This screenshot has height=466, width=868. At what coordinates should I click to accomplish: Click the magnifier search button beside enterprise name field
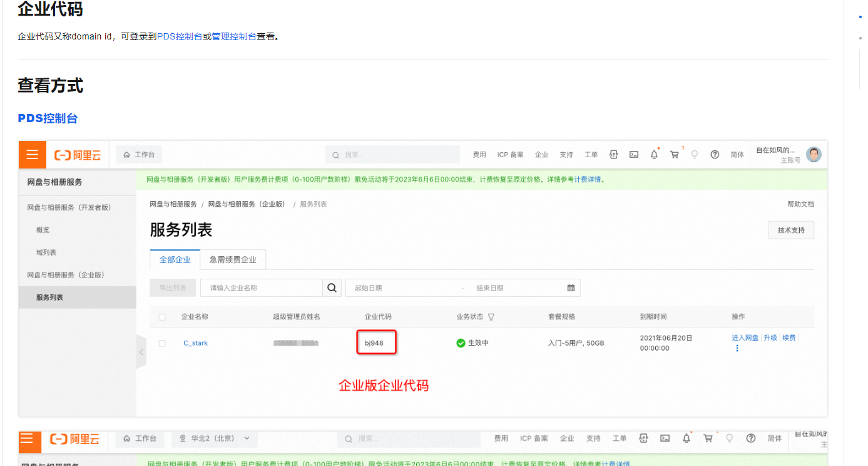332,287
